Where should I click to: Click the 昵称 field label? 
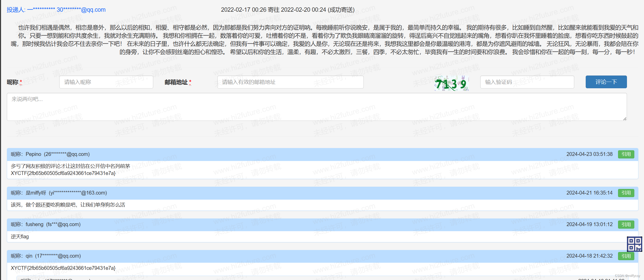(13, 82)
